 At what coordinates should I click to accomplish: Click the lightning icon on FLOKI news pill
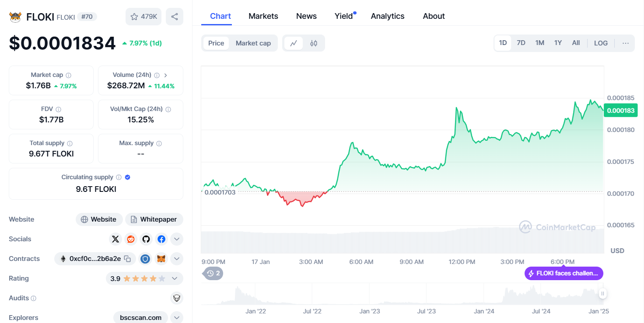pos(531,274)
